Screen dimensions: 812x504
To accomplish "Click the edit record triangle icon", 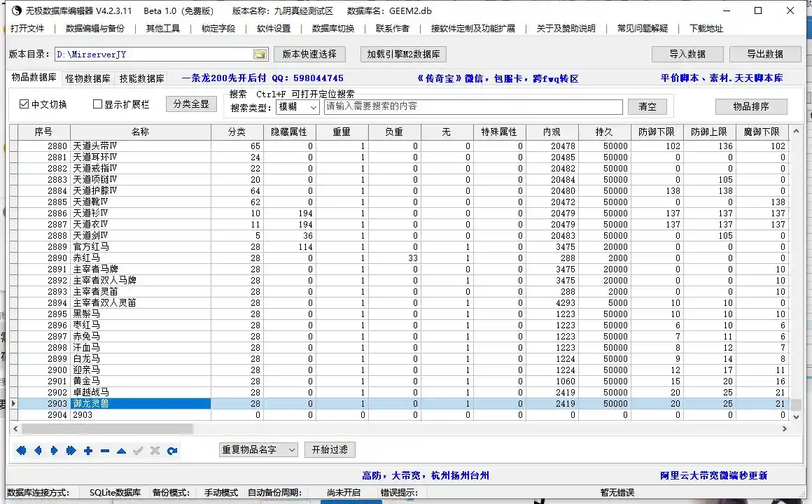I will pyautogui.click(x=121, y=451).
